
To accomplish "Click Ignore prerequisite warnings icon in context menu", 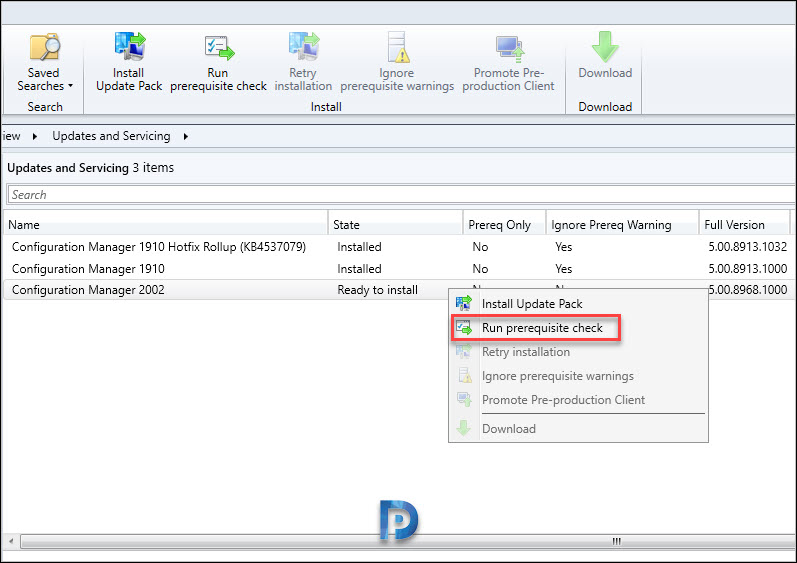I will tap(465, 376).
